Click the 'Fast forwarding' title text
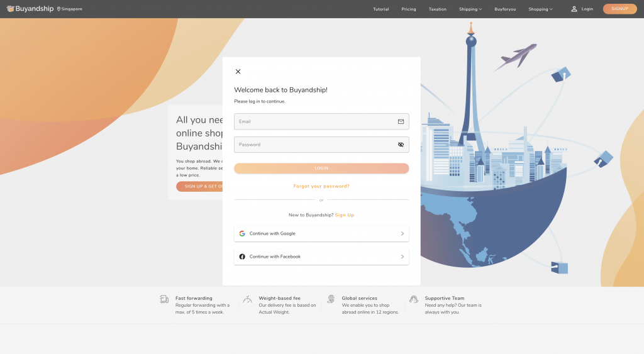The image size is (644, 354). (194, 298)
